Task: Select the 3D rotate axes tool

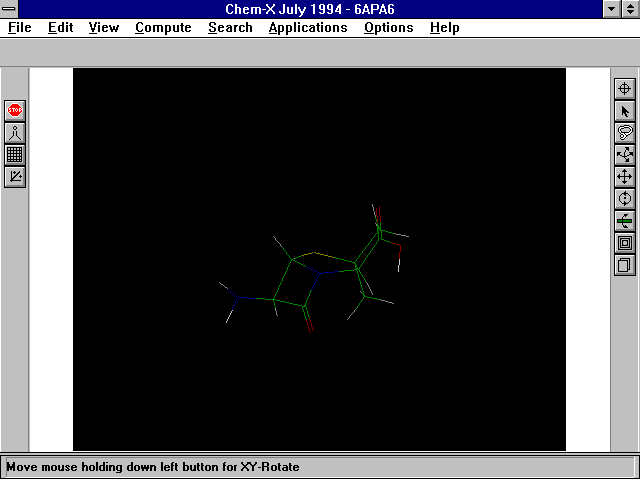Action: [x=625, y=155]
